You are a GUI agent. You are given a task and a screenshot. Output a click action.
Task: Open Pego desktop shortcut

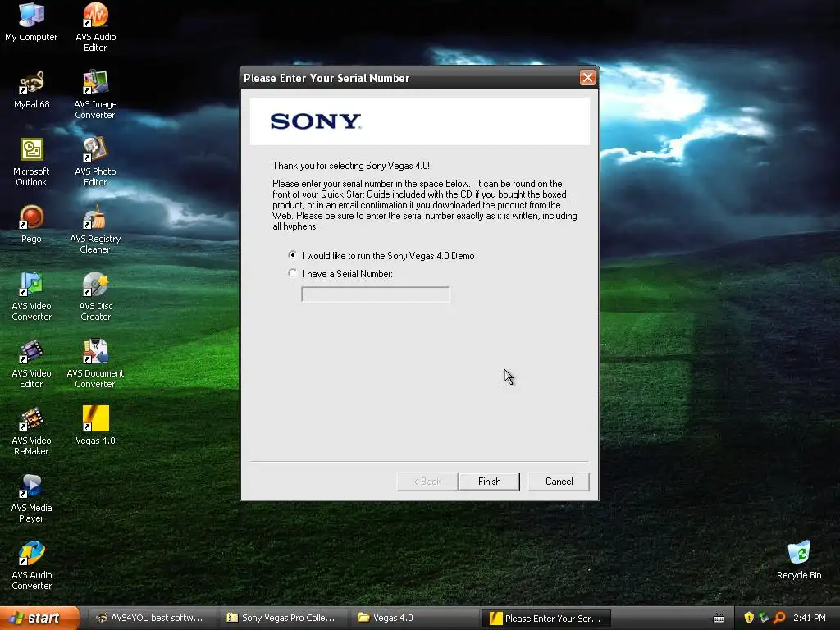(x=31, y=224)
